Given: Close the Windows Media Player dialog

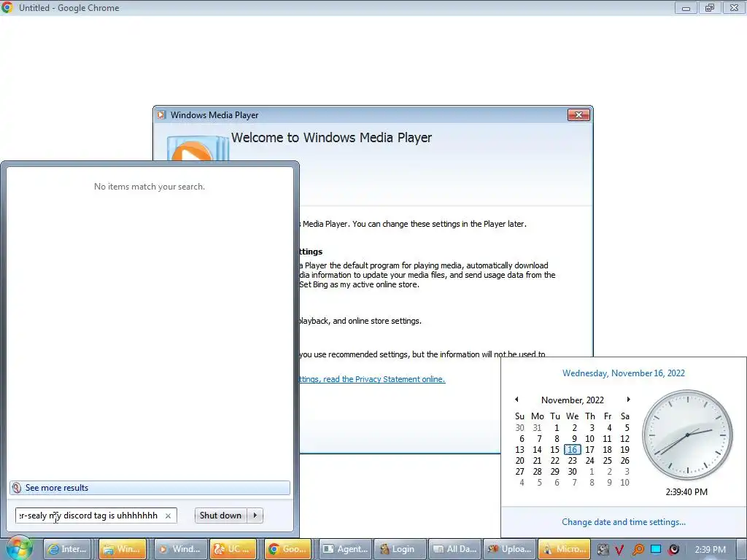Looking at the screenshot, I should pyautogui.click(x=578, y=114).
